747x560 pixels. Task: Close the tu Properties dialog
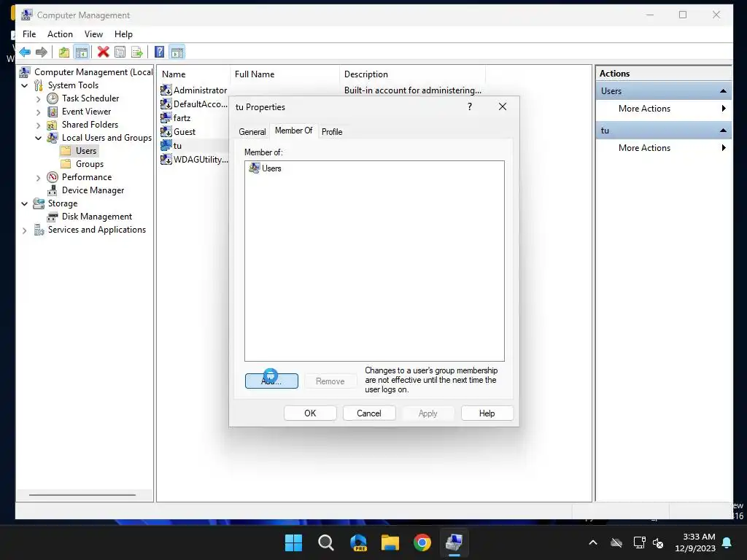(503, 106)
